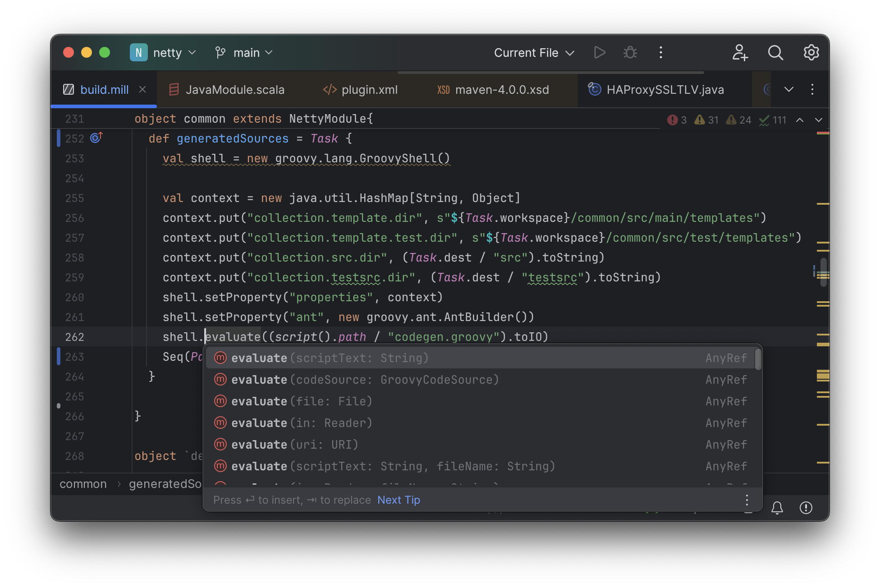This screenshot has height=588, width=880.
Task: Click the 31 warnings triangle icon
Action: pos(705,120)
